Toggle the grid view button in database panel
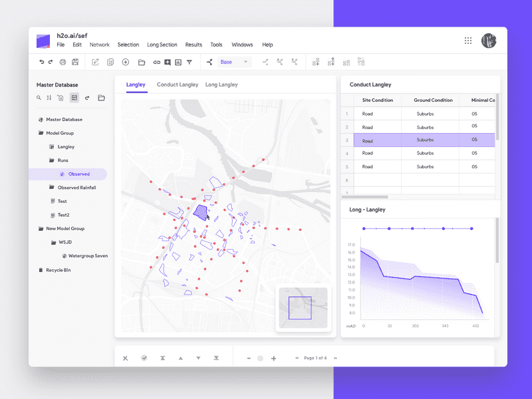 (x=74, y=98)
